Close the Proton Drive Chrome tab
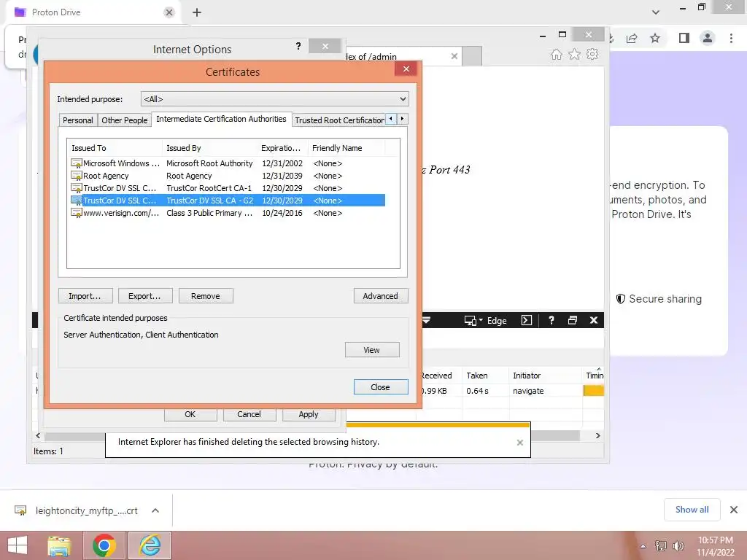 click(169, 12)
